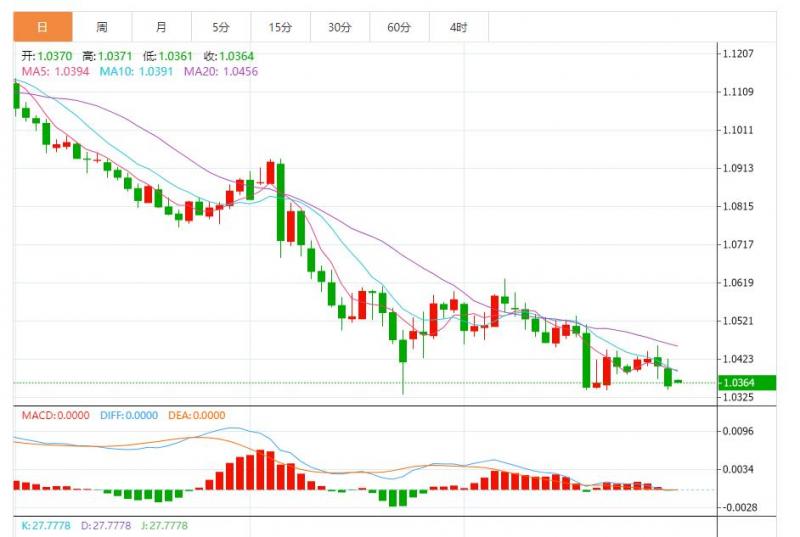Select the 60分 timeframe tab
This screenshot has height=537, width=800.
pyautogui.click(x=399, y=27)
